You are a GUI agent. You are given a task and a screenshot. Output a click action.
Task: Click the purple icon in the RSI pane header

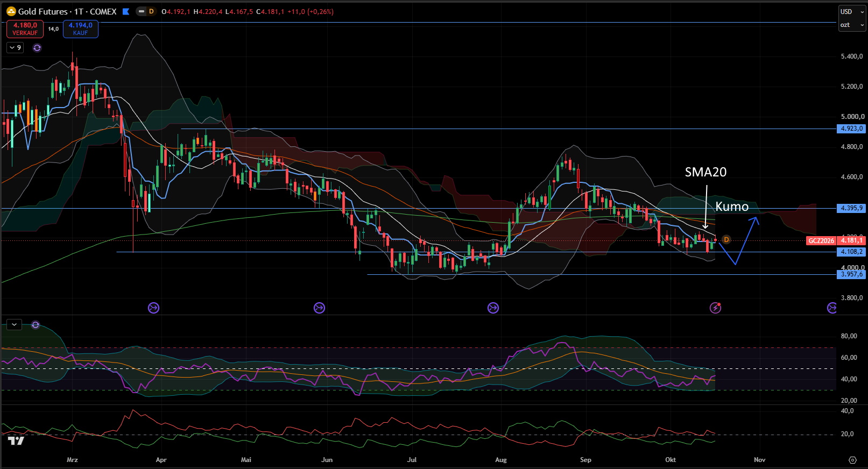36,325
